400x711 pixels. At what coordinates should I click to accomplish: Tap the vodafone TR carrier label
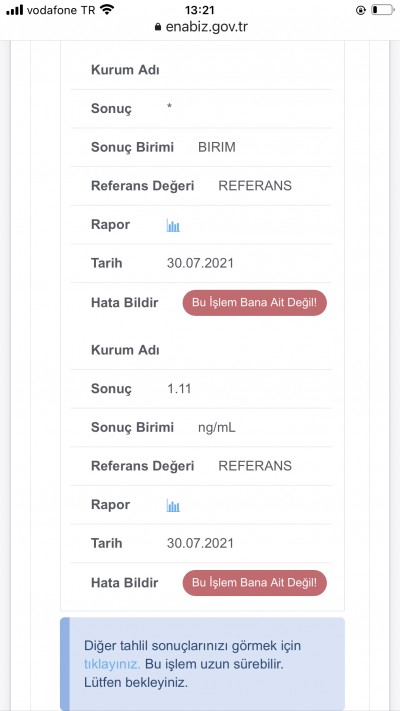[61, 10]
